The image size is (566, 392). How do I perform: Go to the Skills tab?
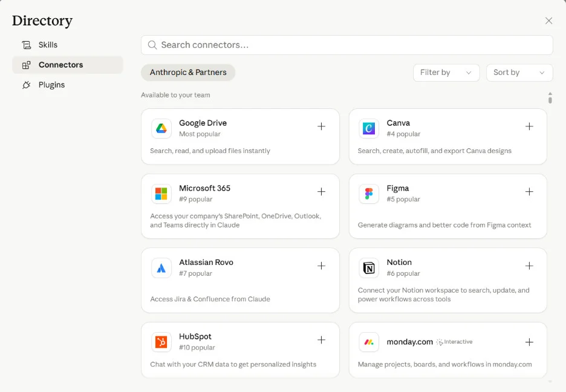68,45
